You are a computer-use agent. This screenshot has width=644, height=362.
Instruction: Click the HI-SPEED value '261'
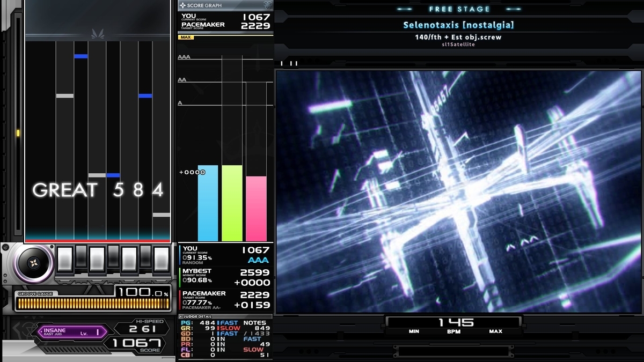143,329
